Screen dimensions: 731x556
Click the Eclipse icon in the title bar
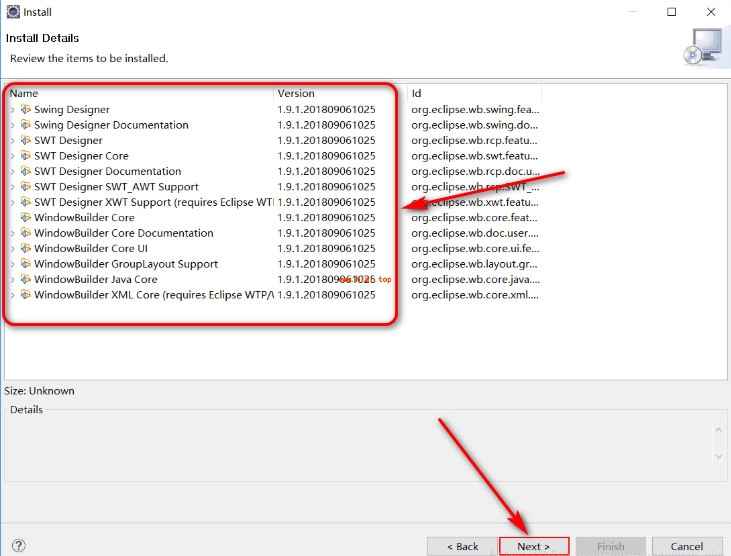(x=13, y=12)
